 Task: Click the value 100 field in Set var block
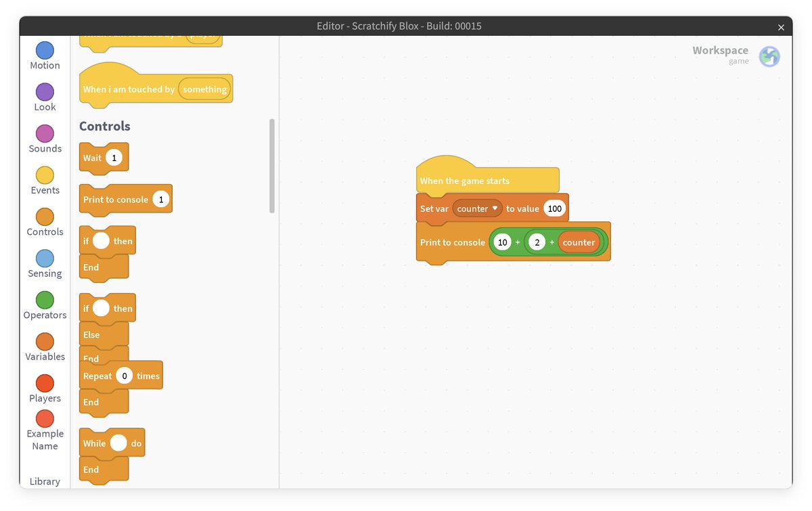click(554, 208)
